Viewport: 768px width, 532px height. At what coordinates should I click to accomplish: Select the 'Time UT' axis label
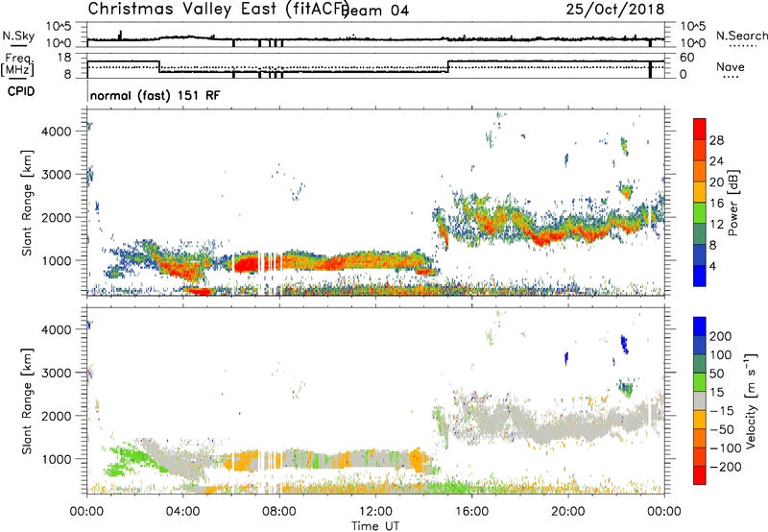tap(375, 525)
